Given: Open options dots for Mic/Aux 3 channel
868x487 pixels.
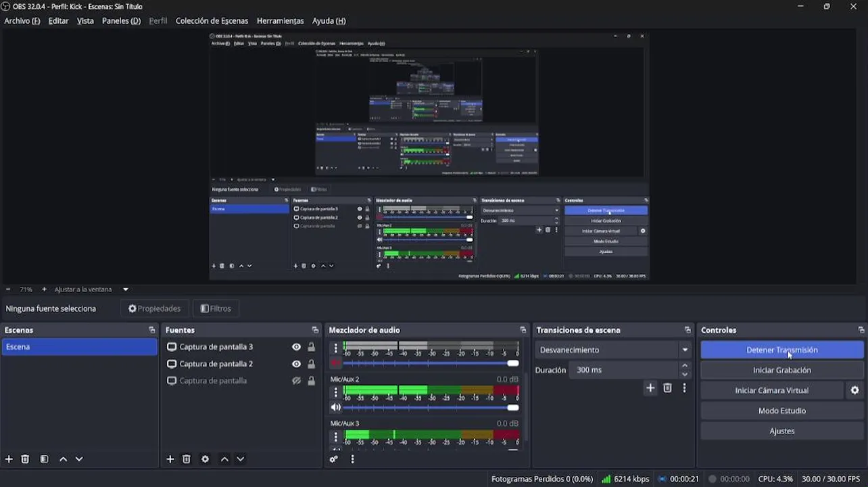Looking at the screenshot, I should tap(335, 437).
